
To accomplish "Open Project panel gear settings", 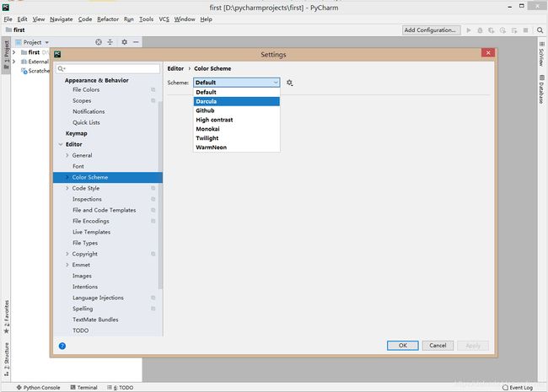I will [x=125, y=42].
